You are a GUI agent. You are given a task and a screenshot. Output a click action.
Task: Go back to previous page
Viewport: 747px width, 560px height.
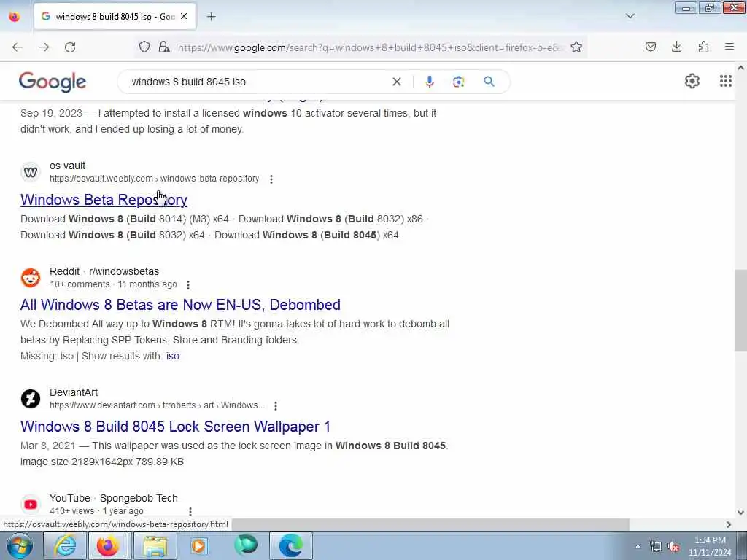coord(18,47)
